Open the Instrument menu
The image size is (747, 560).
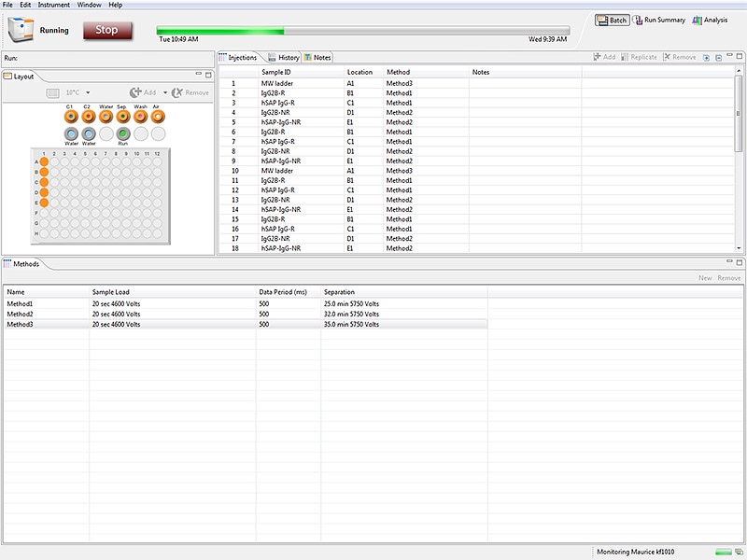point(54,5)
